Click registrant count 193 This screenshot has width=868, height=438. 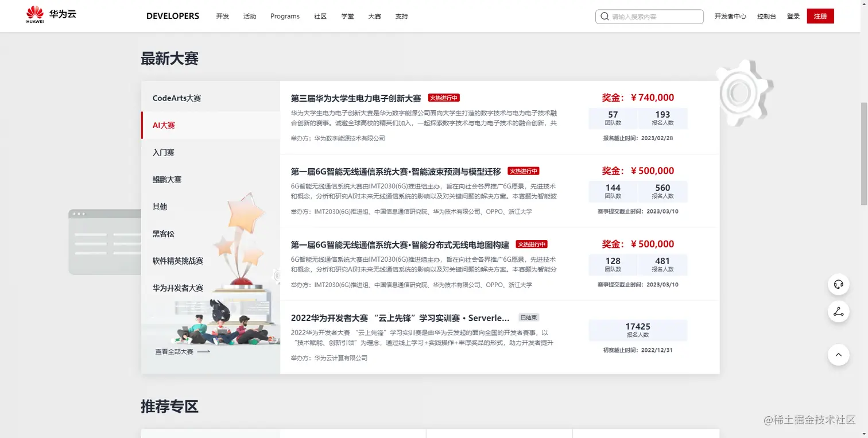(662, 115)
